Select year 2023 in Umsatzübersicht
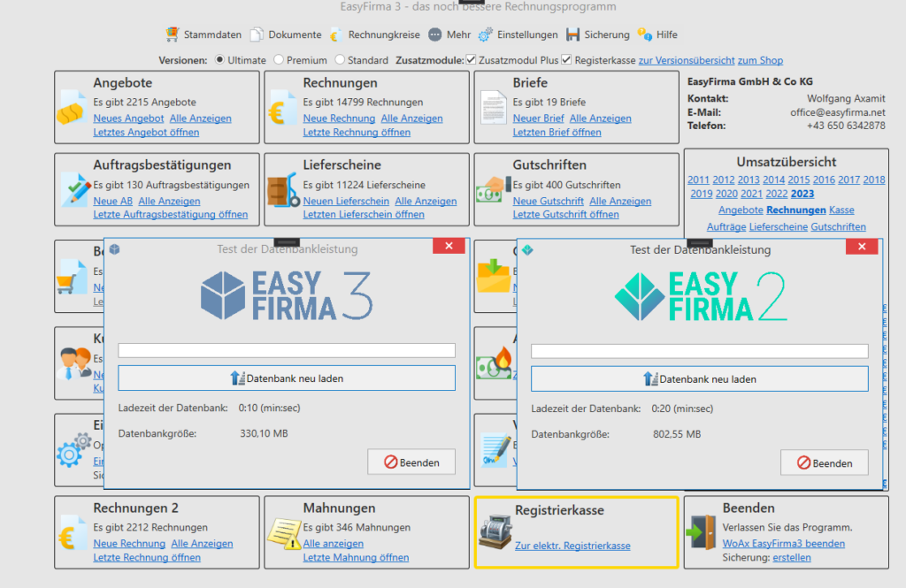 point(802,194)
